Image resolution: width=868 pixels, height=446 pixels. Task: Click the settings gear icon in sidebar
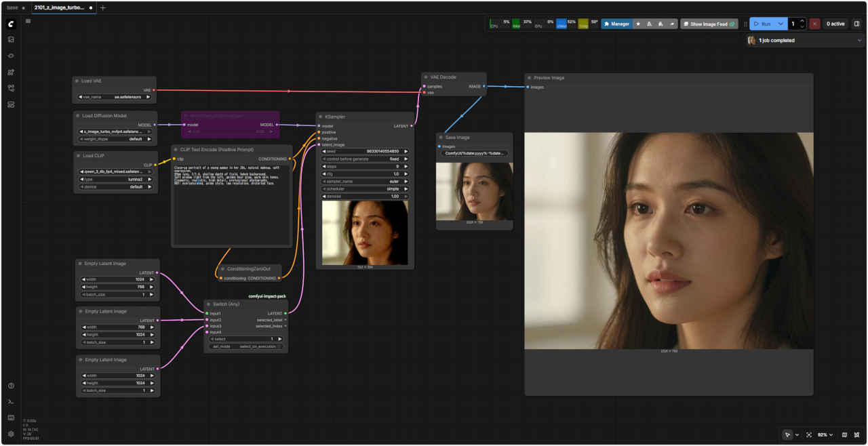(x=11, y=434)
